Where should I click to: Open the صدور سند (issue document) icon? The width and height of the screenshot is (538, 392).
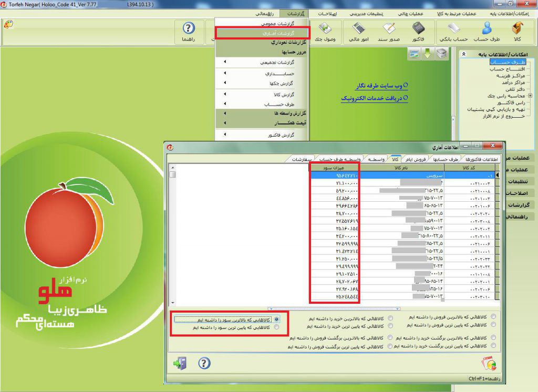tap(389, 32)
